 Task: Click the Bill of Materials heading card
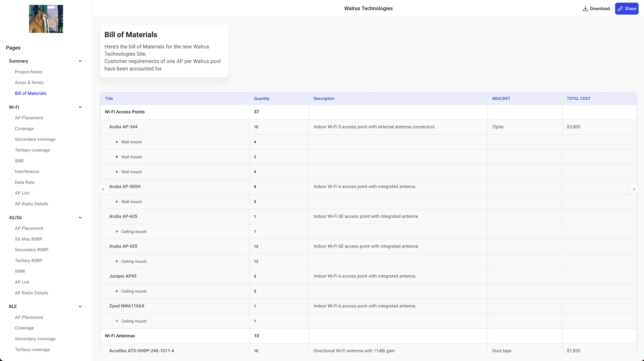[164, 51]
